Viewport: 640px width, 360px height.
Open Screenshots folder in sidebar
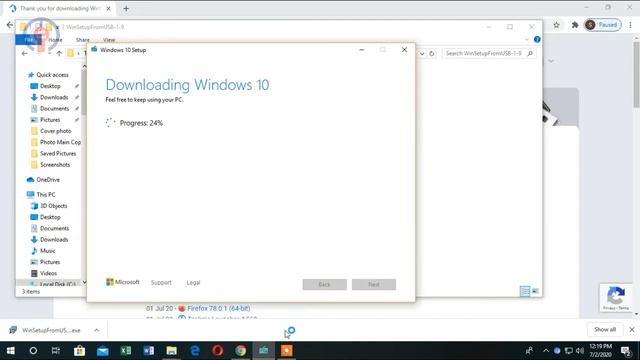click(x=55, y=164)
